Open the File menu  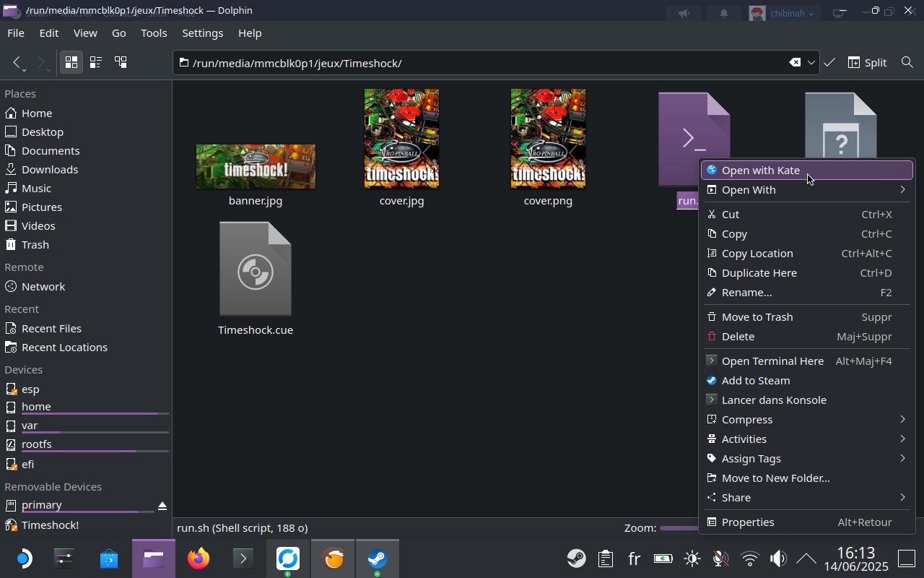[16, 33]
